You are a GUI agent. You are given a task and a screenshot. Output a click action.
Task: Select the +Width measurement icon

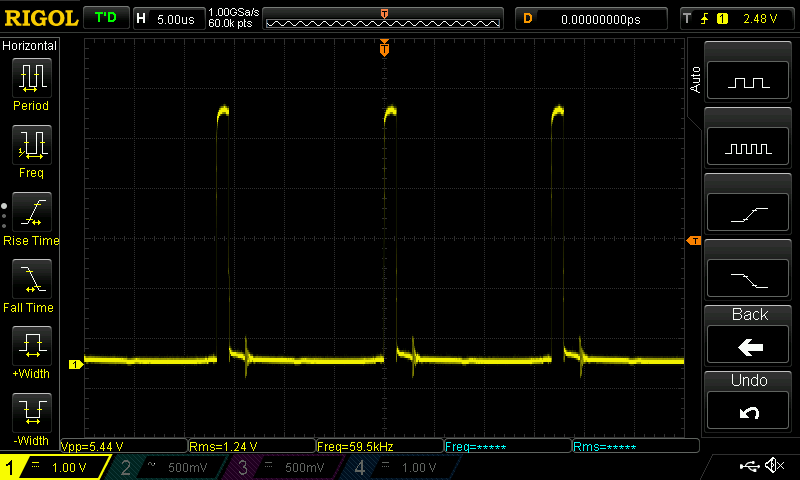32,345
